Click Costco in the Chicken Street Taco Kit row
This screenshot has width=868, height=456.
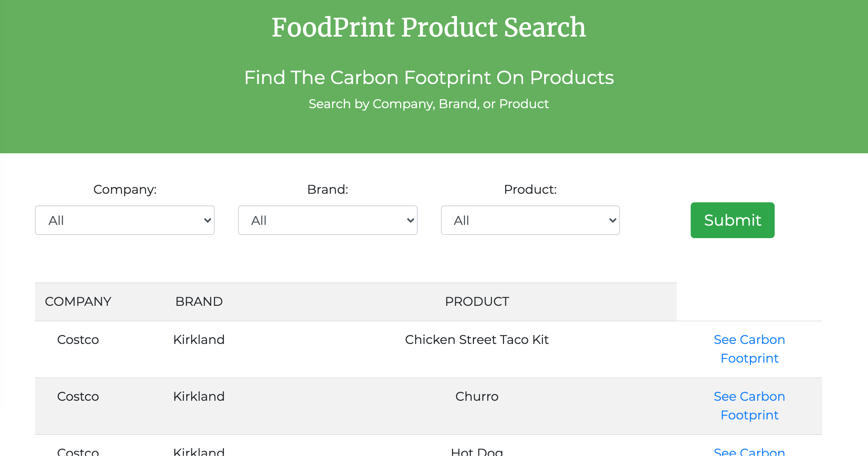point(78,340)
